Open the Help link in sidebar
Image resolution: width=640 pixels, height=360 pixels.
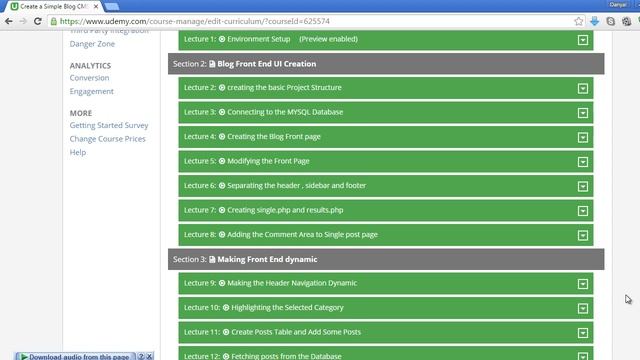pyautogui.click(x=78, y=152)
